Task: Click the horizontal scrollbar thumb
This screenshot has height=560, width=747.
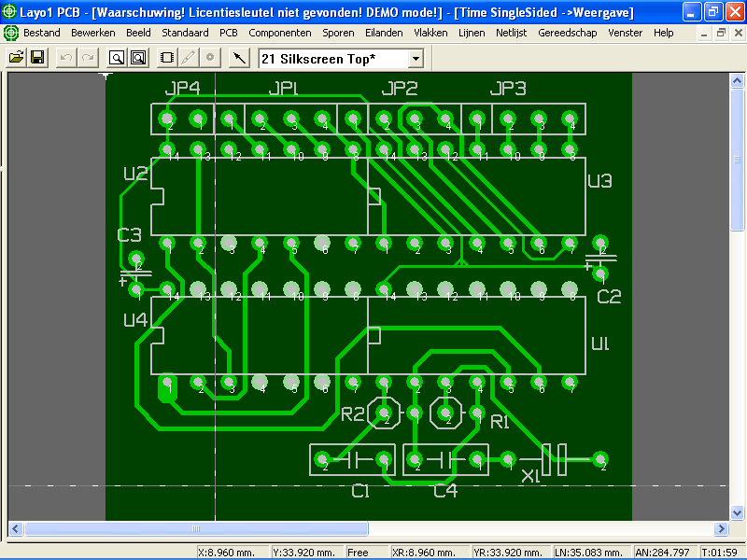Action: click(196, 529)
